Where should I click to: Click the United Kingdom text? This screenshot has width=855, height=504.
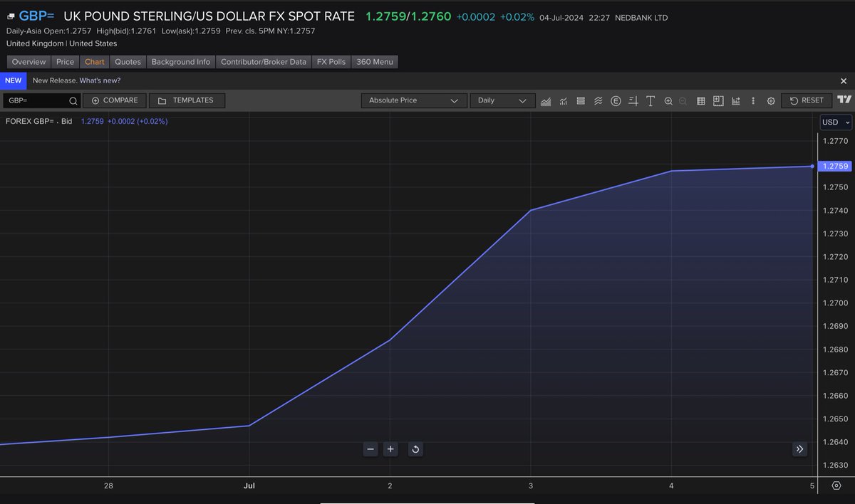35,43
